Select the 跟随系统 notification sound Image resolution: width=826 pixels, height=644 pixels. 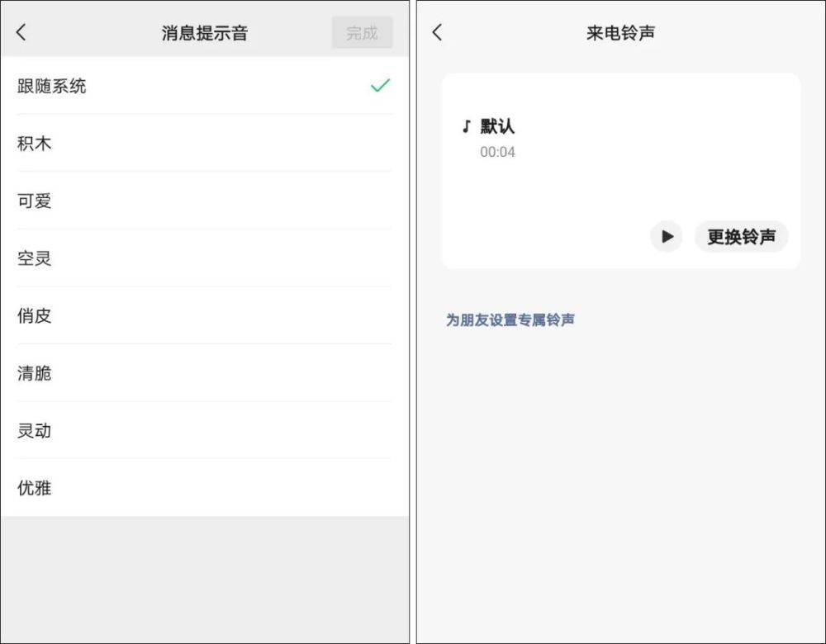click(204, 86)
